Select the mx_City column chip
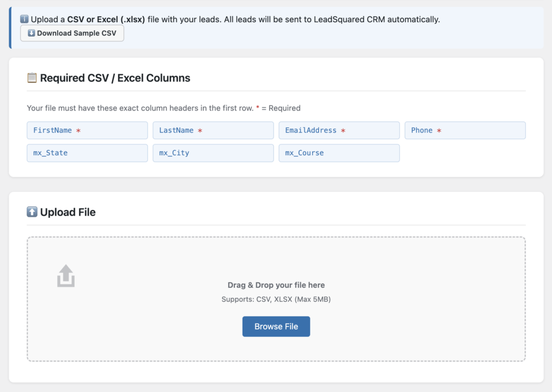The width and height of the screenshot is (552, 392). click(x=213, y=153)
